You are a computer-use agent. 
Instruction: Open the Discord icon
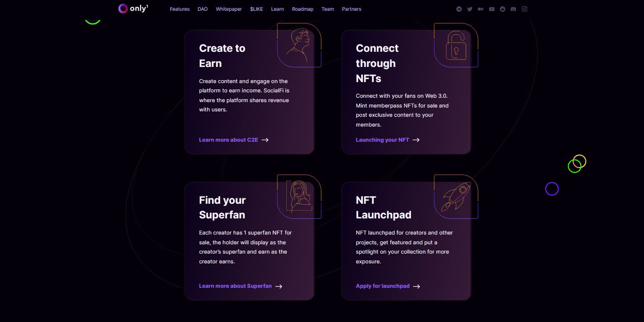(513, 9)
